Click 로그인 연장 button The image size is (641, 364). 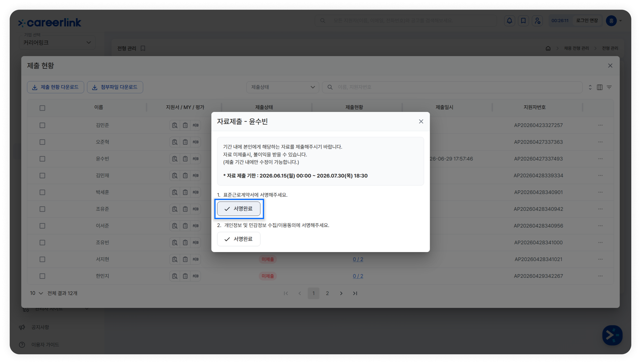pos(587,21)
